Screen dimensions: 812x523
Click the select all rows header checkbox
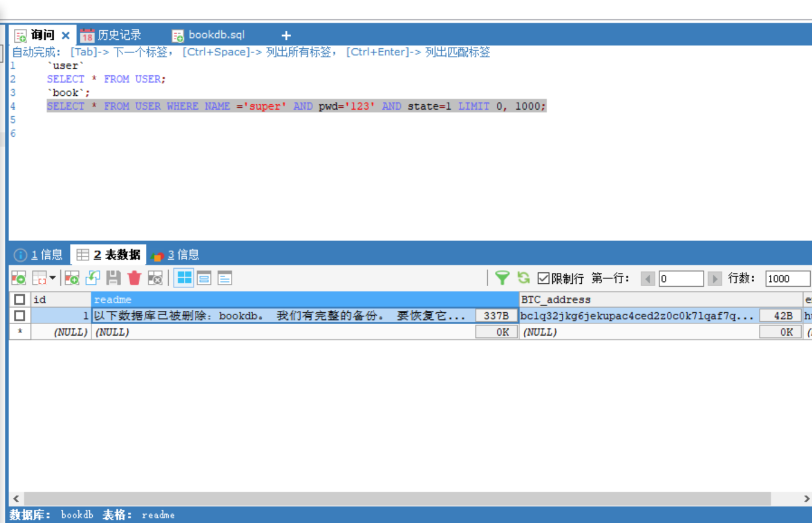20,299
